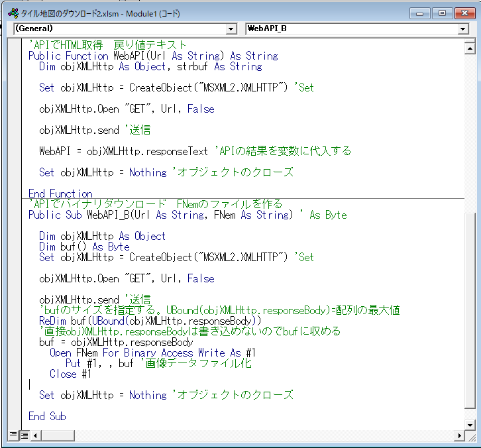Screen dimensions: 481x448
Task: Click the vertical scrollbar down arrow
Action: pyautogui.click(x=470, y=425)
